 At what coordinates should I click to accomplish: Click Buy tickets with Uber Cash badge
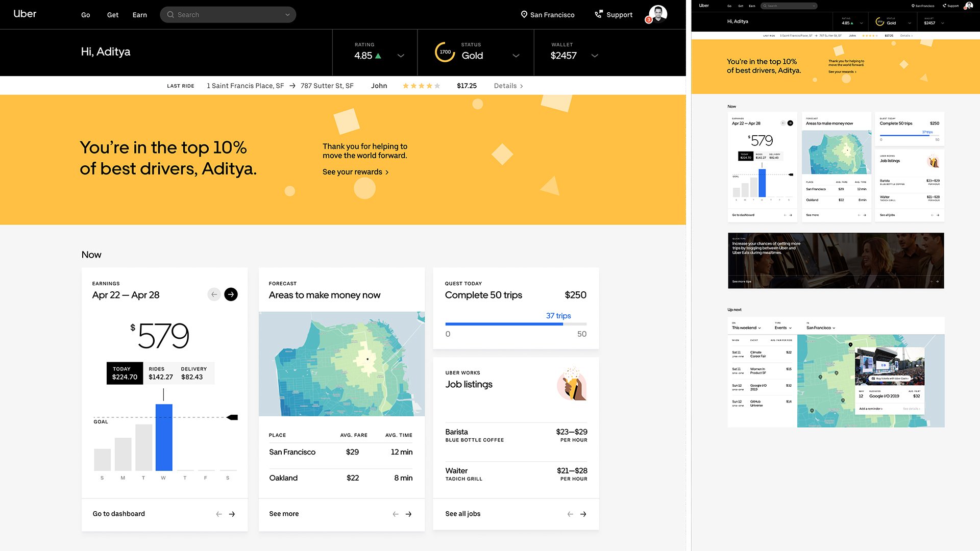(890, 379)
